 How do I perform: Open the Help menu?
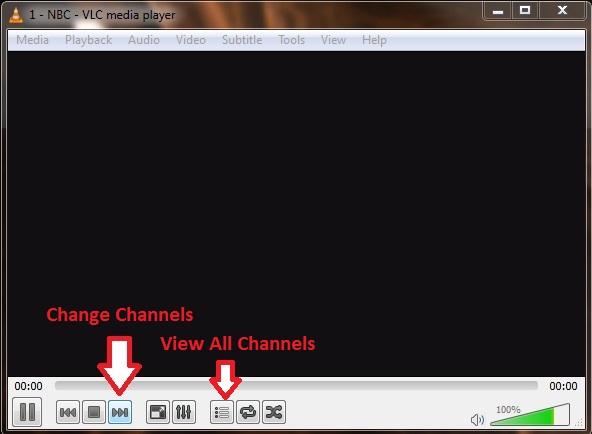click(374, 40)
